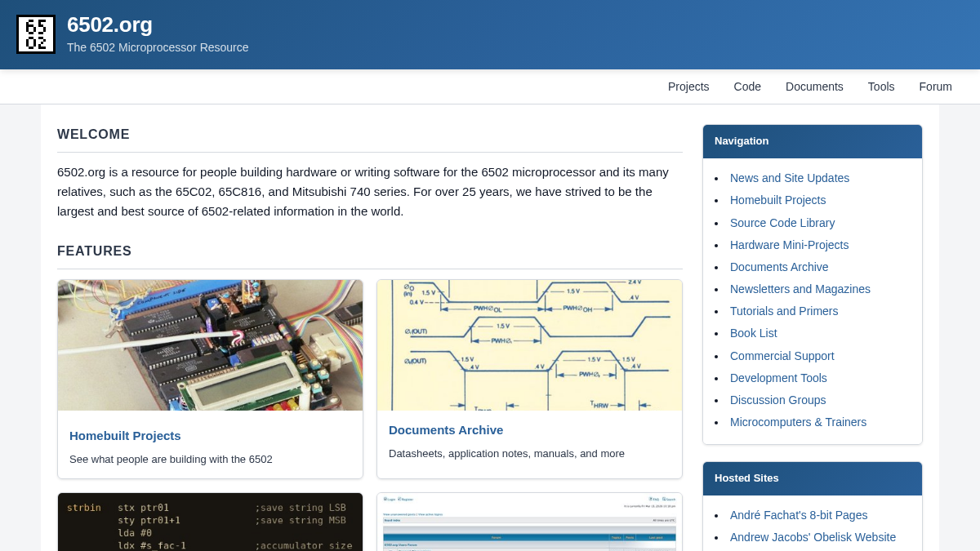
Task: Open the Documents Archive card title
Action: (446, 430)
